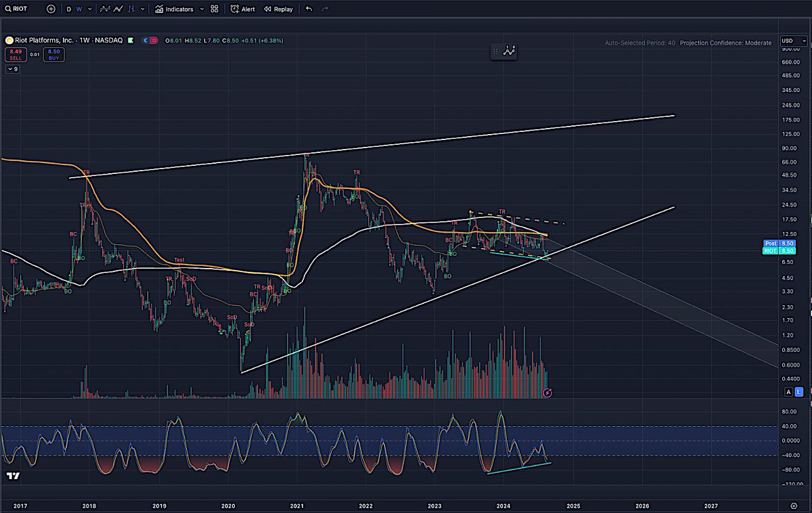Click the lightning flash icon below volume bars
Image resolution: width=812 pixels, height=513 pixels.
[549, 393]
